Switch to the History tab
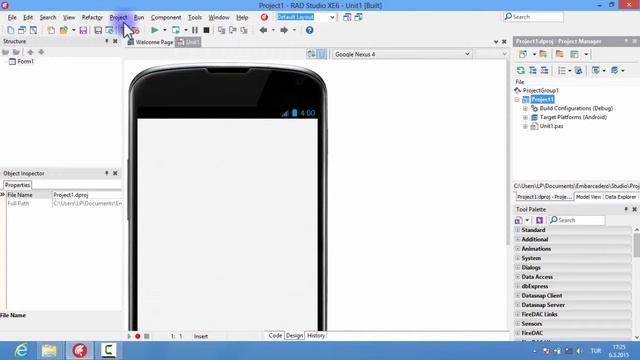 (316, 336)
